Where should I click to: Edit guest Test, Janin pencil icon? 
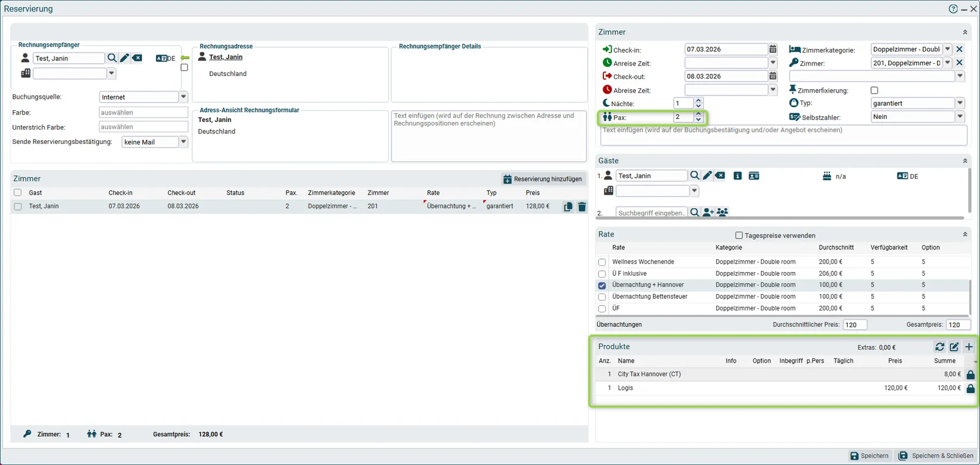(x=707, y=176)
